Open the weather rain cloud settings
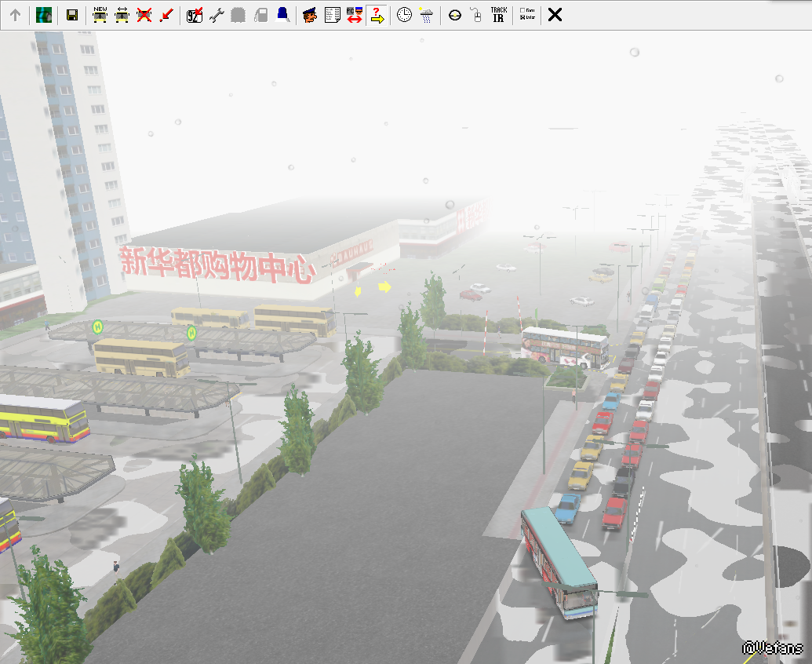This screenshot has height=664, width=812. click(x=426, y=15)
